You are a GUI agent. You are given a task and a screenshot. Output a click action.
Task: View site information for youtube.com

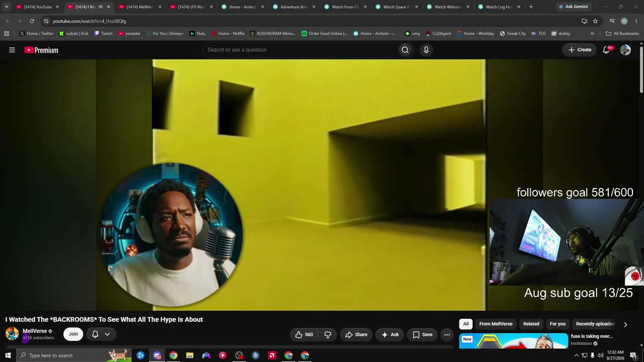(x=46, y=21)
